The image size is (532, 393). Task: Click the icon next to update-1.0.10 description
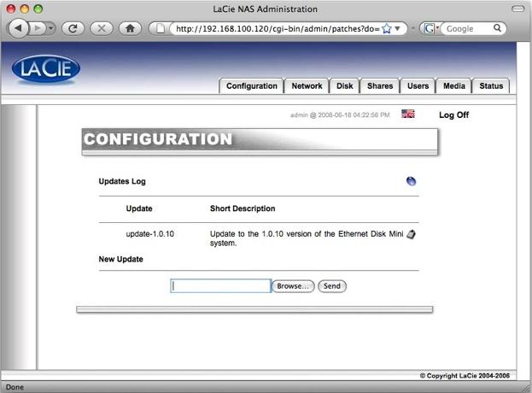pyautogui.click(x=411, y=234)
